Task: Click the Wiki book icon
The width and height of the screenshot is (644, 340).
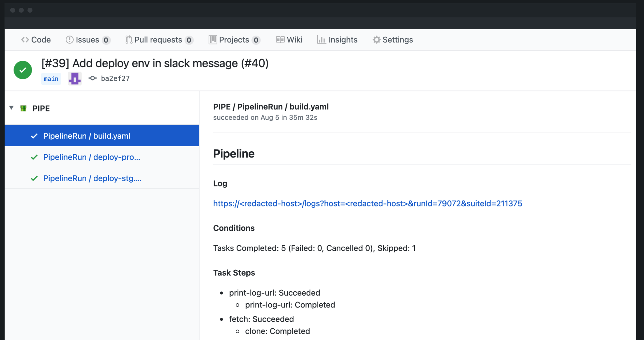Action: coord(280,40)
